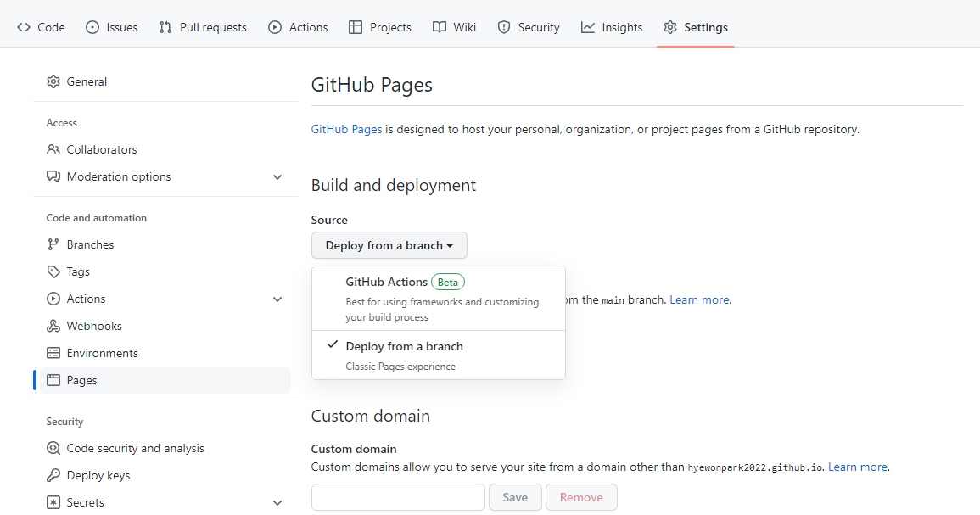Click the Projects table icon
The width and height of the screenshot is (980, 515).
coord(356,27)
